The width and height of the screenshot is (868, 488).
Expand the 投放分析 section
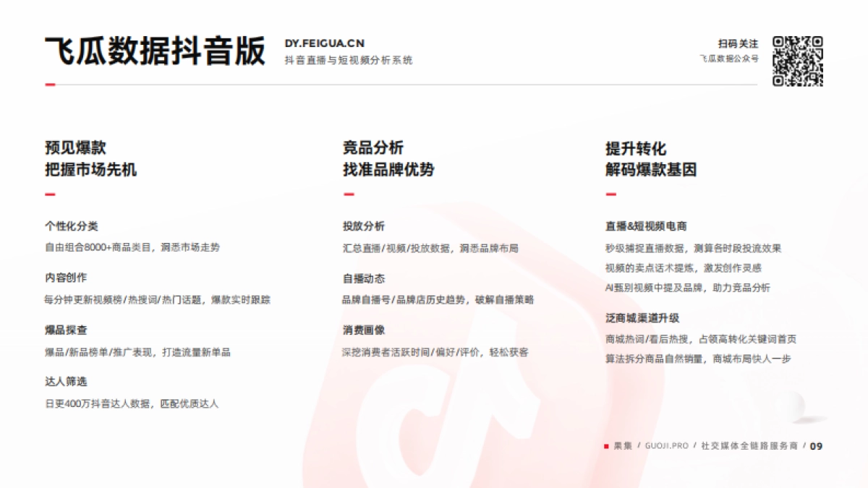pos(363,226)
